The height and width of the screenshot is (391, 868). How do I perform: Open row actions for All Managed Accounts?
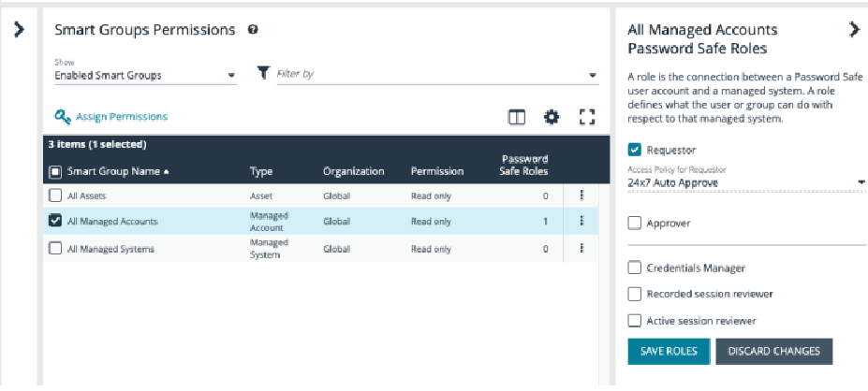tap(581, 221)
